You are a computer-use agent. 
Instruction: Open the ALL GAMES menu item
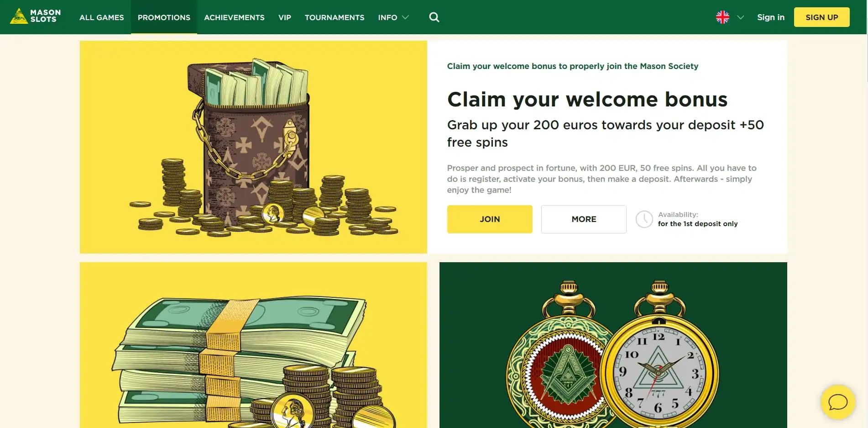point(102,17)
